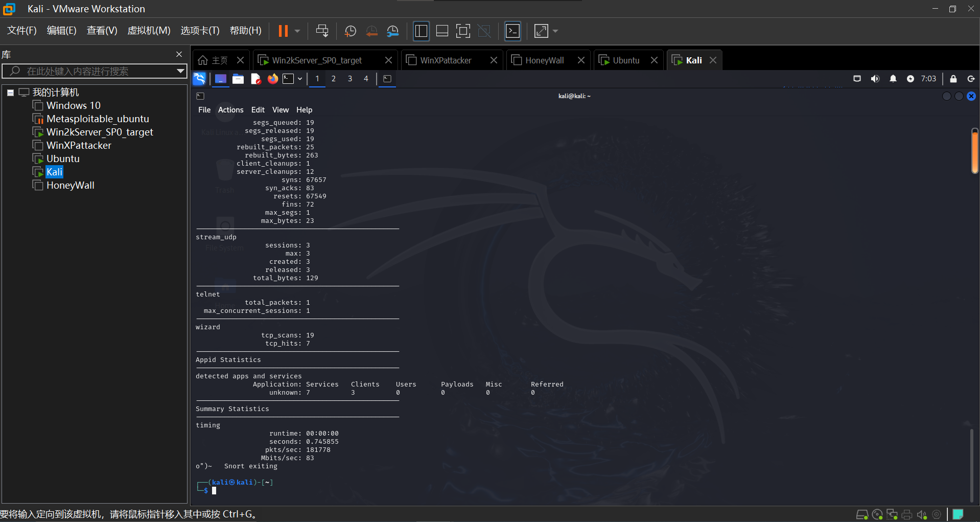Viewport: 980px width, 522px height.
Task: Close the library (库) panel
Action: (x=179, y=54)
